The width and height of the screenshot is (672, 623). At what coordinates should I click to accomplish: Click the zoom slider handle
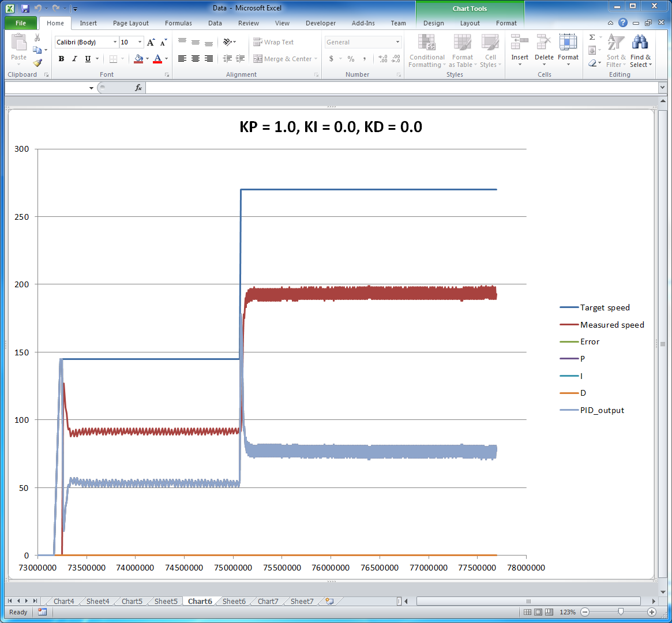pos(620,612)
